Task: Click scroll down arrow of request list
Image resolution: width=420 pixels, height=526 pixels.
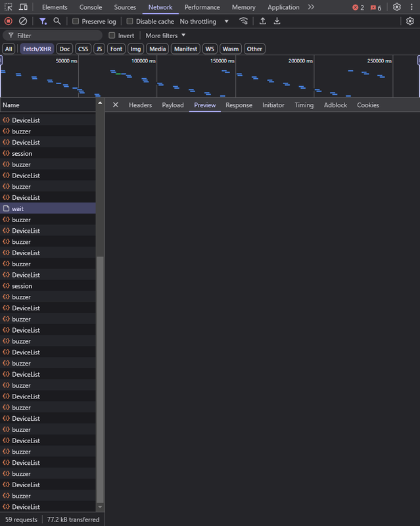Action: pos(100,507)
